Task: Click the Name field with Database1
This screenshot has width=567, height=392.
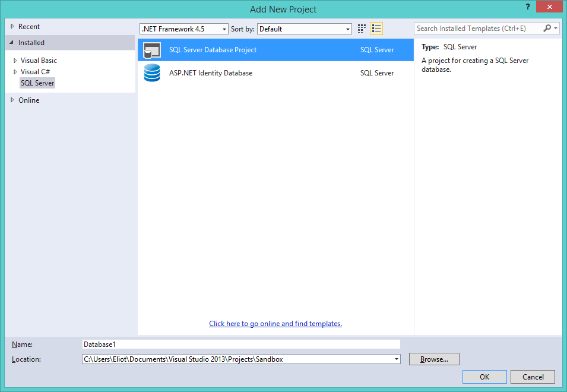Action: coord(241,344)
